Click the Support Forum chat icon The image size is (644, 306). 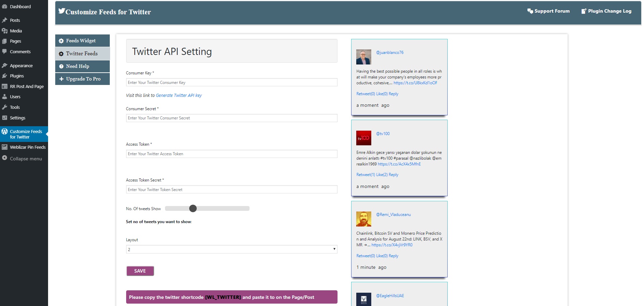pos(530,11)
